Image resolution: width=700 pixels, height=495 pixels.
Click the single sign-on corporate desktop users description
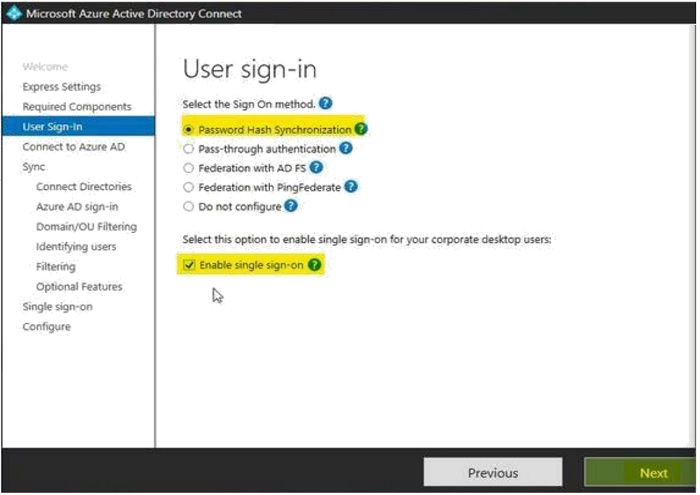point(367,240)
